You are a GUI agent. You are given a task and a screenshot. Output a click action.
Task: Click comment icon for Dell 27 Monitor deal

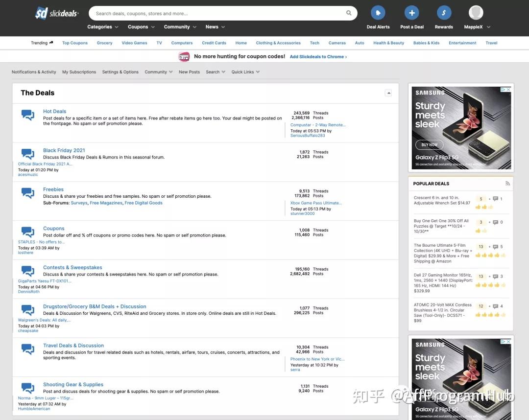(x=495, y=277)
